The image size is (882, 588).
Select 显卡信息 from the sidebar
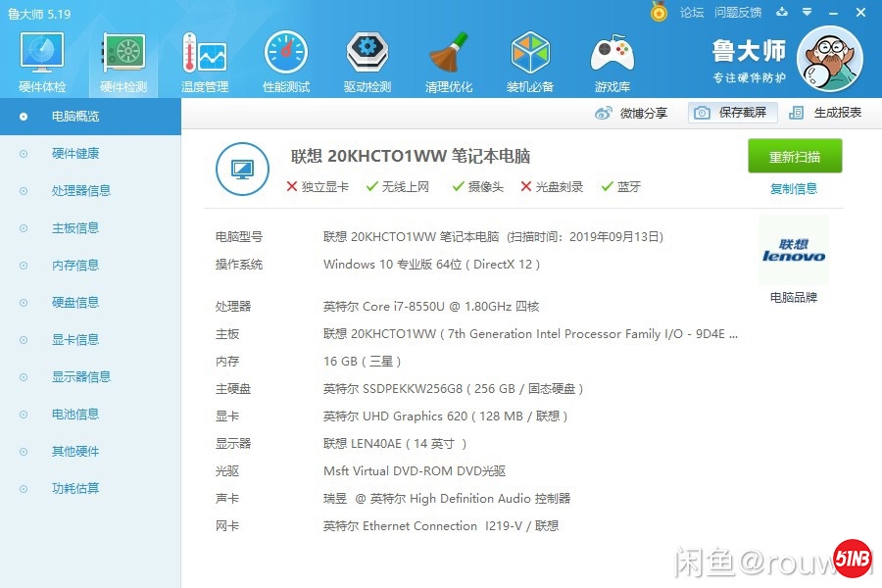click(73, 339)
